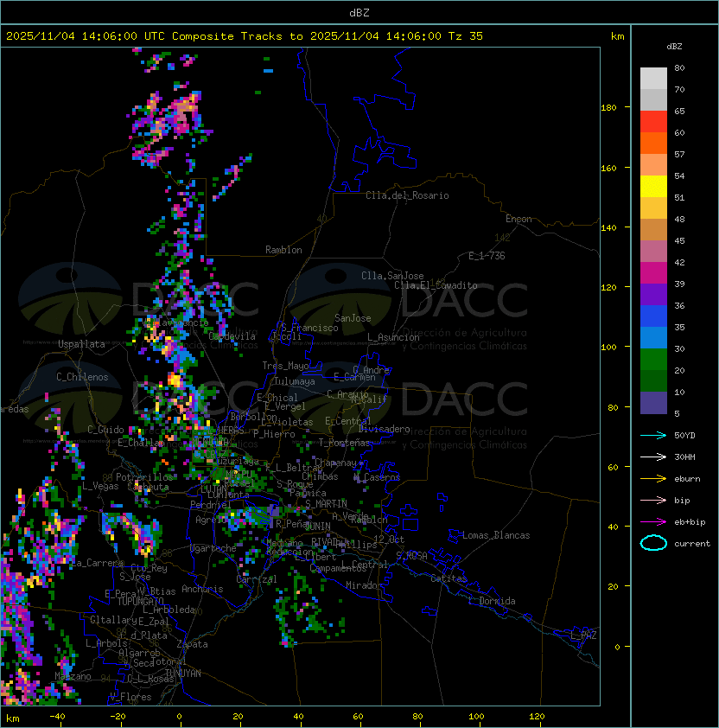Click the S_MARTIN label
Viewport: 719px width, 728px height.
[x=326, y=504]
